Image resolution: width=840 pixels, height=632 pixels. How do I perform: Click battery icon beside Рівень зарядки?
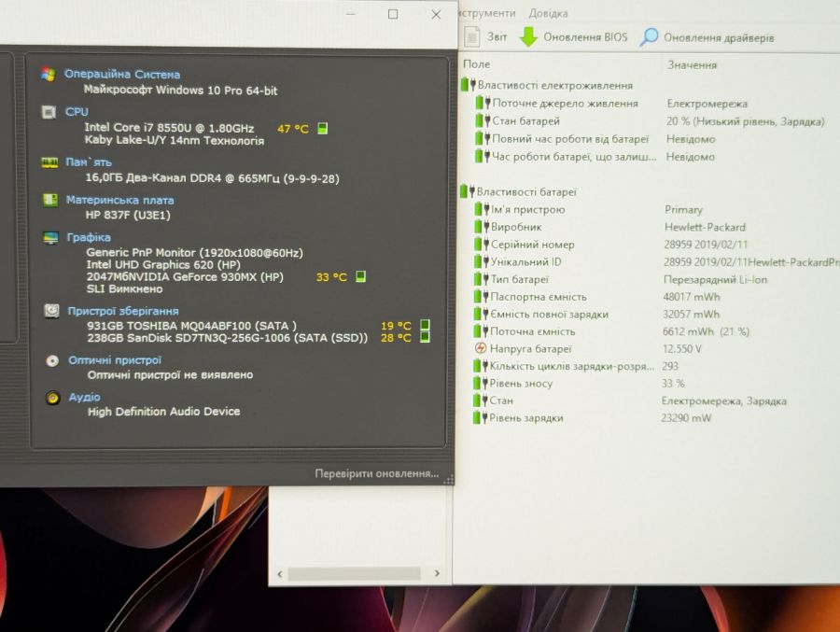(x=480, y=417)
